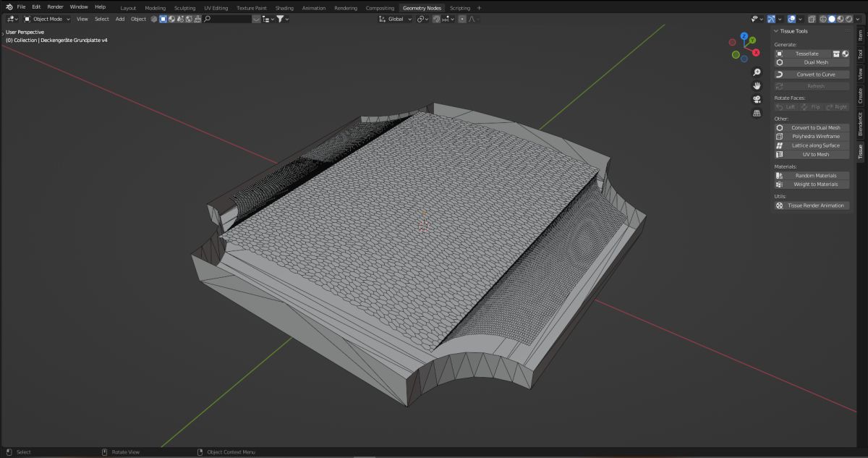Image resolution: width=868 pixels, height=458 pixels.
Task: Click the funnel filter icon in header
Action: (x=280, y=19)
